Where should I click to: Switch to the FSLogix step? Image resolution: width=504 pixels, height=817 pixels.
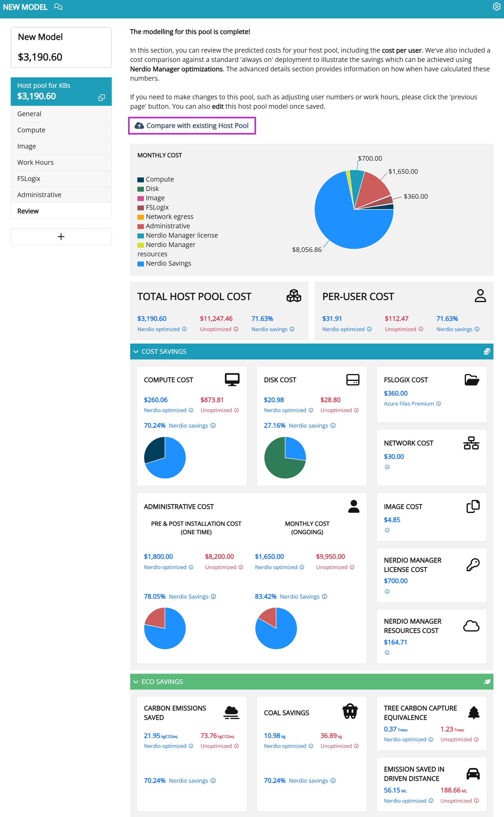[61, 178]
